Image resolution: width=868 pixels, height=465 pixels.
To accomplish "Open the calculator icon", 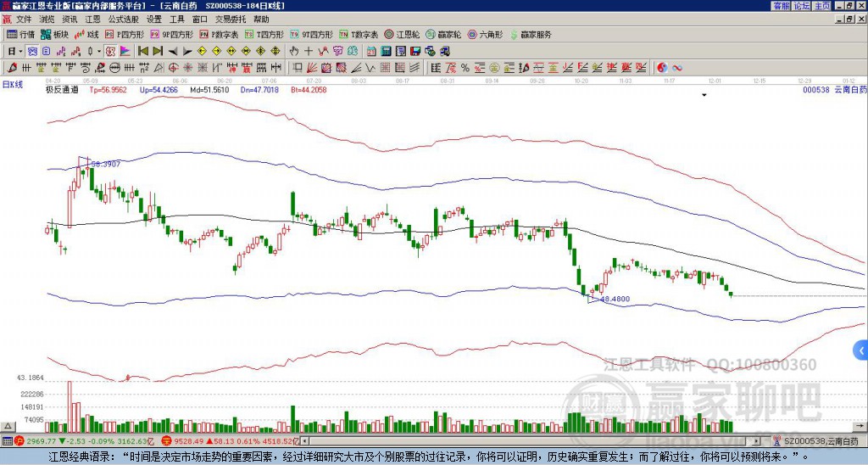I will pos(386,52).
